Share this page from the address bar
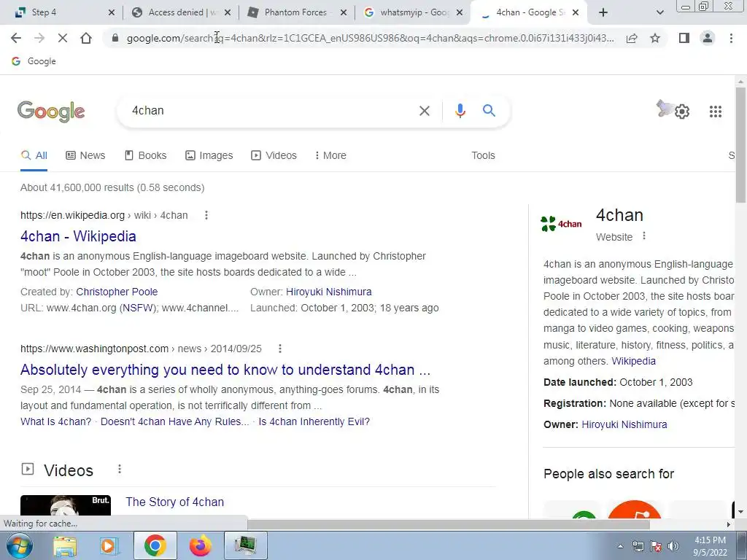 click(x=632, y=38)
